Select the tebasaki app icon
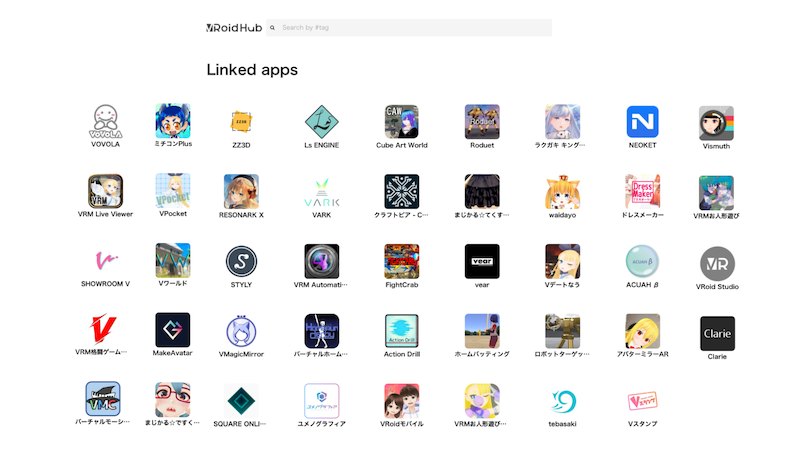The width and height of the screenshot is (800, 450). point(562,401)
